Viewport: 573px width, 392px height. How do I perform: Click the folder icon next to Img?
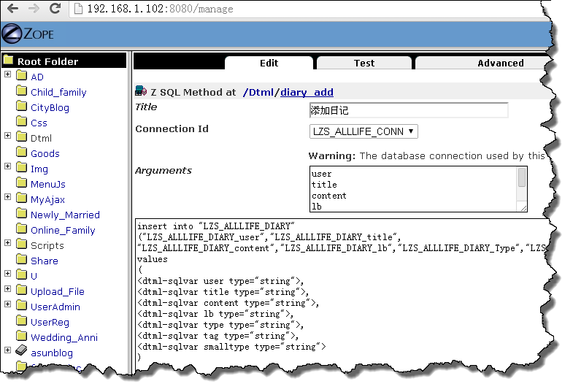pyautogui.click(x=22, y=168)
